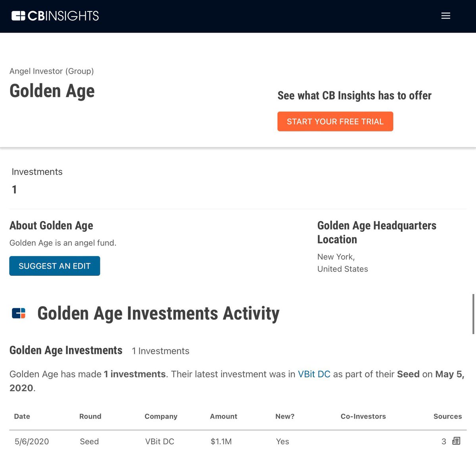Click the Company column header
This screenshot has width=476, height=455.
[161, 417]
